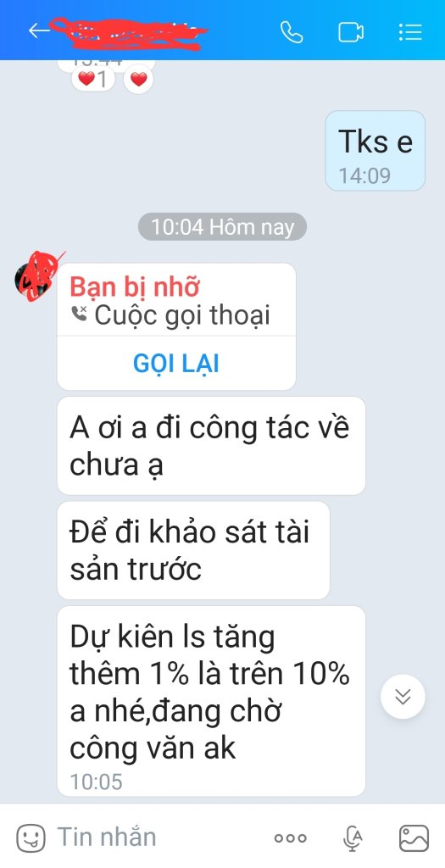Start a voice call with phone icon
The image size is (445, 868).
(x=292, y=32)
